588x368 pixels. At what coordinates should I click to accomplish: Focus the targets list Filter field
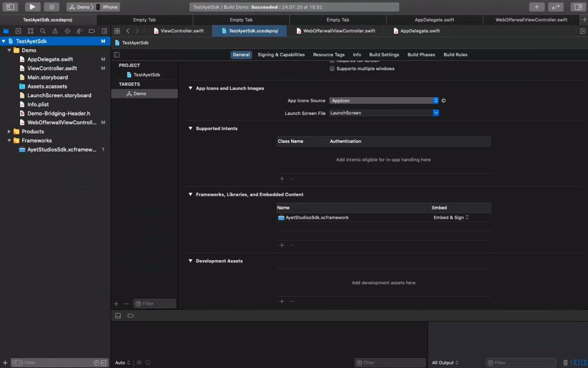pos(155,304)
